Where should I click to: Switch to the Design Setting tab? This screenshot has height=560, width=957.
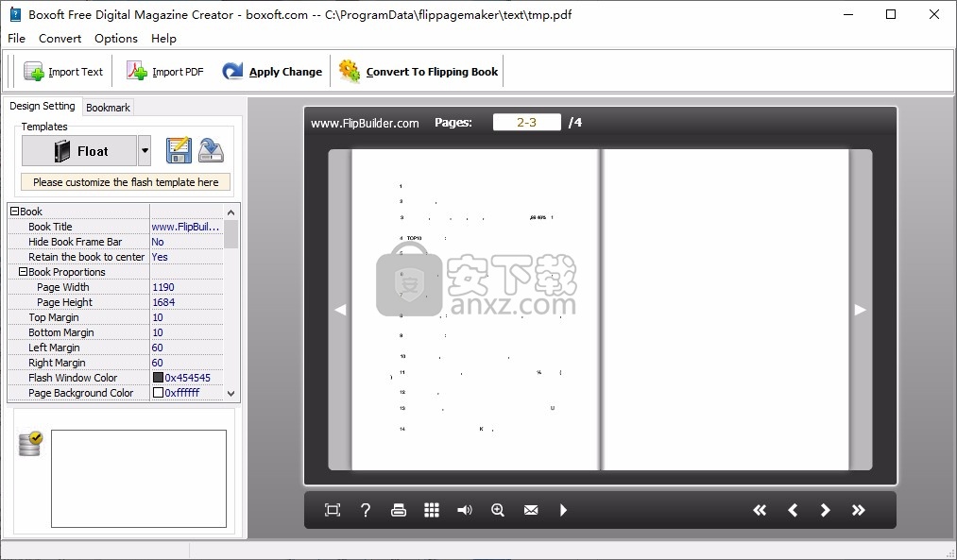click(43, 106)
